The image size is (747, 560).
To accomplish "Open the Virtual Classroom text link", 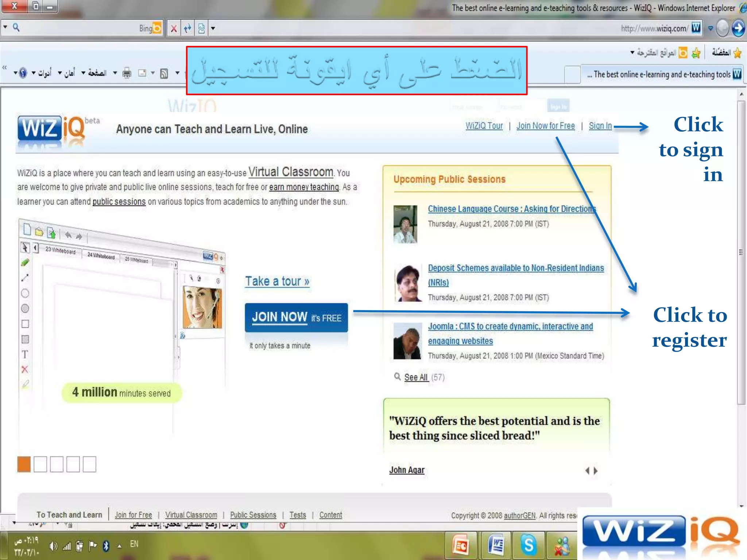I will pyautogui.click(x=291, y=172).
